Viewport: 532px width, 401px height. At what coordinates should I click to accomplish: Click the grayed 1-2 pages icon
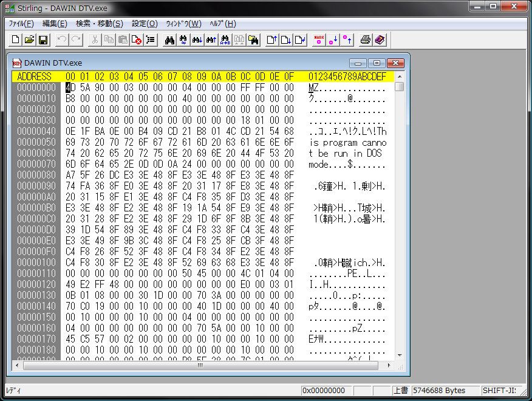point(239,40)
